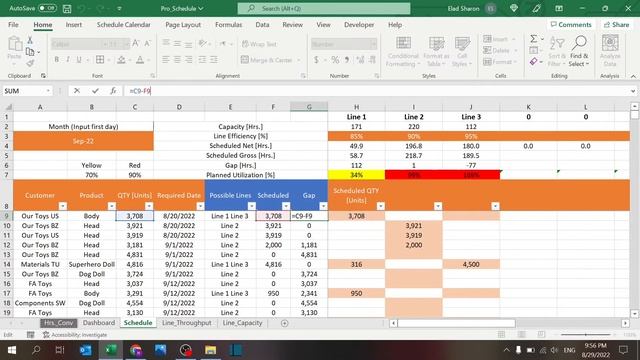Viewport: 640px width, 360px height.
Task: Open the Product column filter dropdown
Action: (x=111, y=206)
